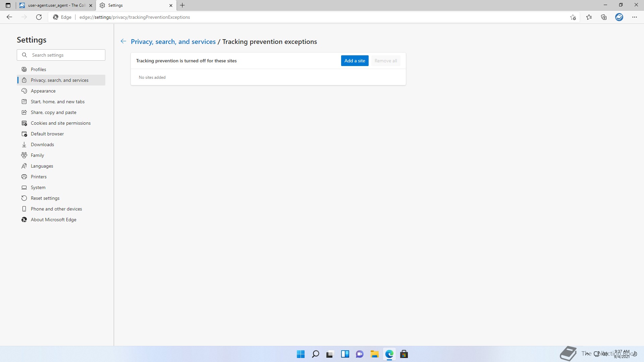Select Appearance in settings sidebar

[43, 91]
